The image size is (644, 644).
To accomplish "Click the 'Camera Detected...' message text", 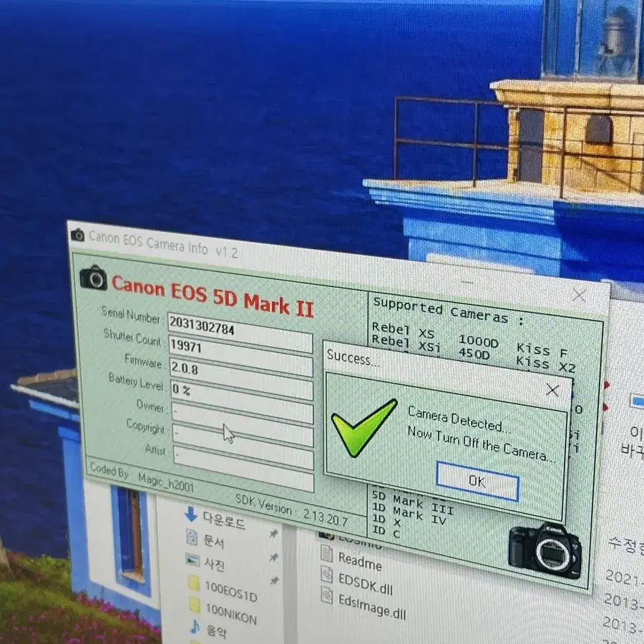I will (x=459, y=419).
